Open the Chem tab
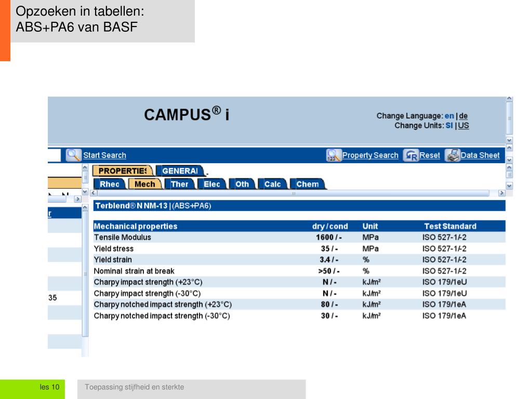Viewport: 532px width, 399px height. coord(308,184)
